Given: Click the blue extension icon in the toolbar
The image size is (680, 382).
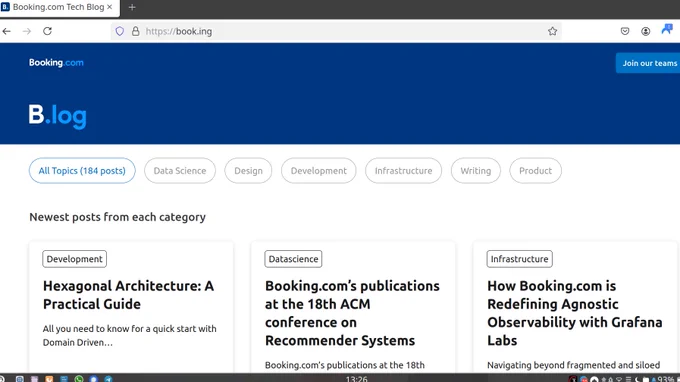Looking at the screenshot, I should 667,29.
